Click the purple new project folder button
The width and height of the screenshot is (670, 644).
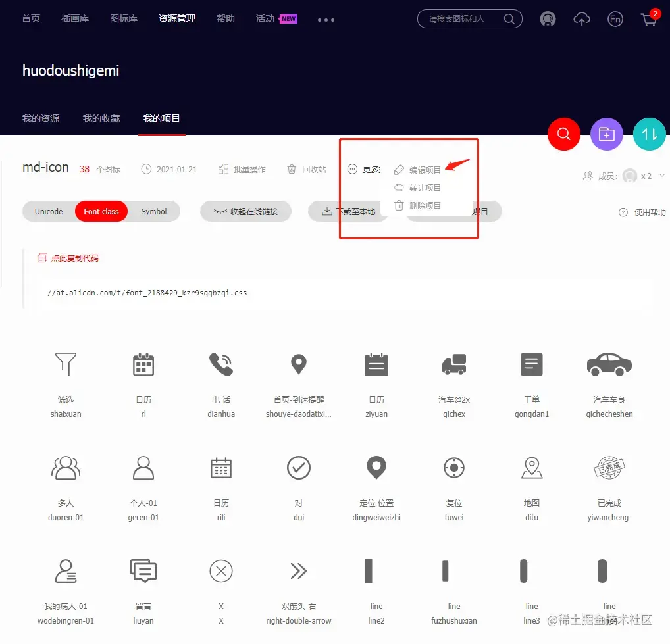606,134
